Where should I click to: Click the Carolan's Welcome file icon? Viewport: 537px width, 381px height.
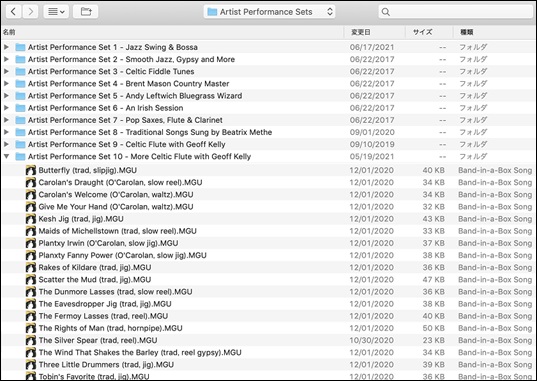[x=31, y=195]
